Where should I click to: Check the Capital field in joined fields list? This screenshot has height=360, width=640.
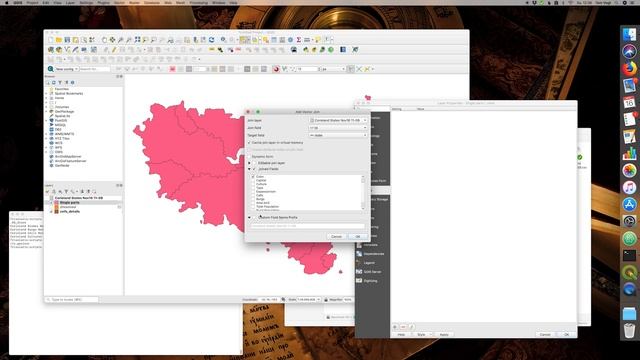click(x=253, y=180)
